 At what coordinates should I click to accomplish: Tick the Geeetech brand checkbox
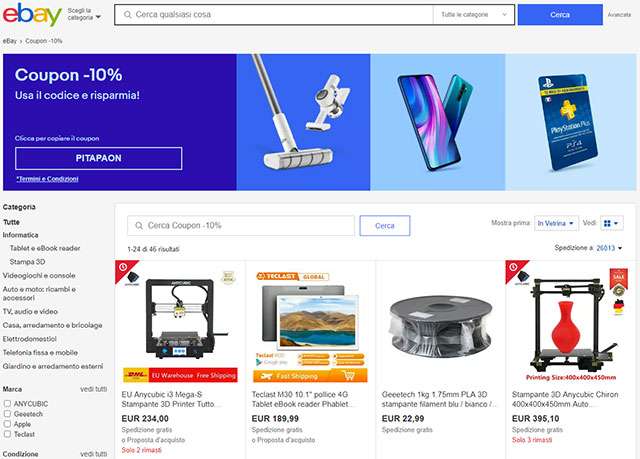[7, 414]
